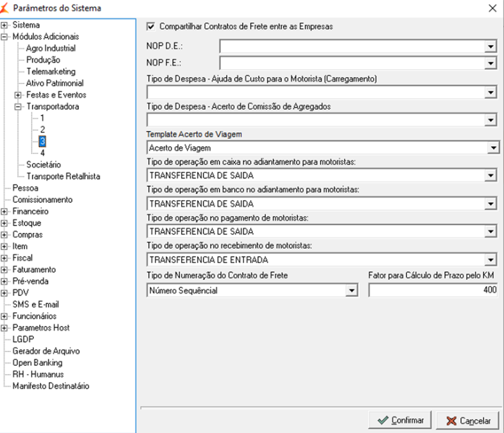This screenshot has width=504, height=433.
Task: Select Comissionamento in the tree
Action: (42, 200)
